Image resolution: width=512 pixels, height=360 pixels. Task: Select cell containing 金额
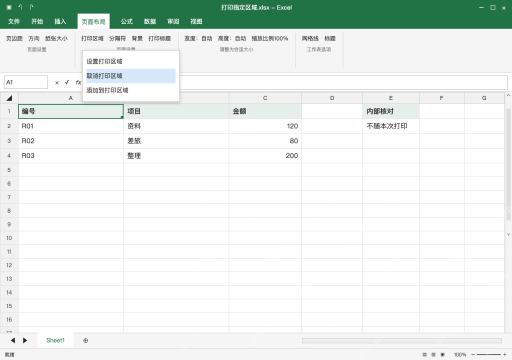265,111
